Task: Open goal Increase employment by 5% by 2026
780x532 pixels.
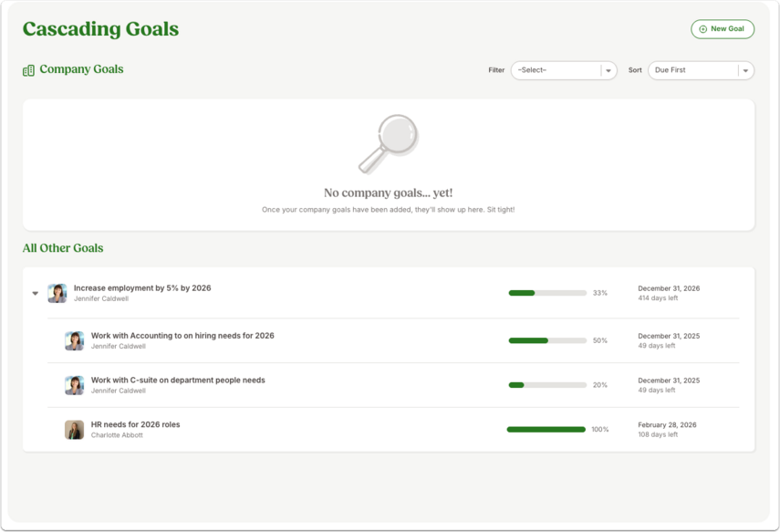Action: (x=142, y=288)
